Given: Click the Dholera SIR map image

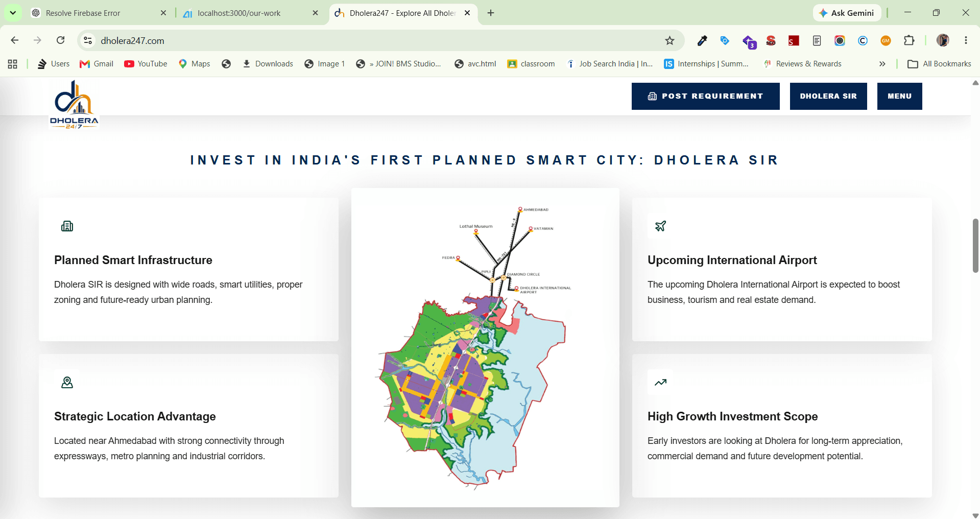Looking at the screenshot, I should click(x=485, y=347).
